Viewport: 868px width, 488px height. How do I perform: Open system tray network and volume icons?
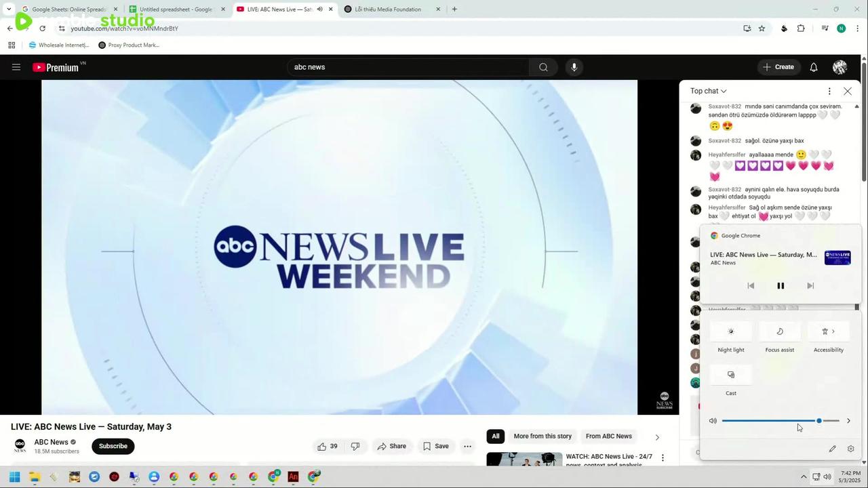tap(822, 476)
